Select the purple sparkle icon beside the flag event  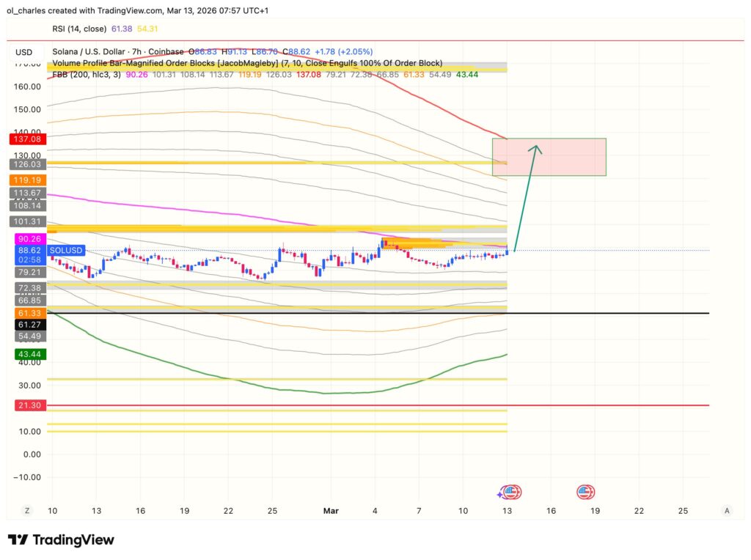pyautogui.click(x=499, y=495)
